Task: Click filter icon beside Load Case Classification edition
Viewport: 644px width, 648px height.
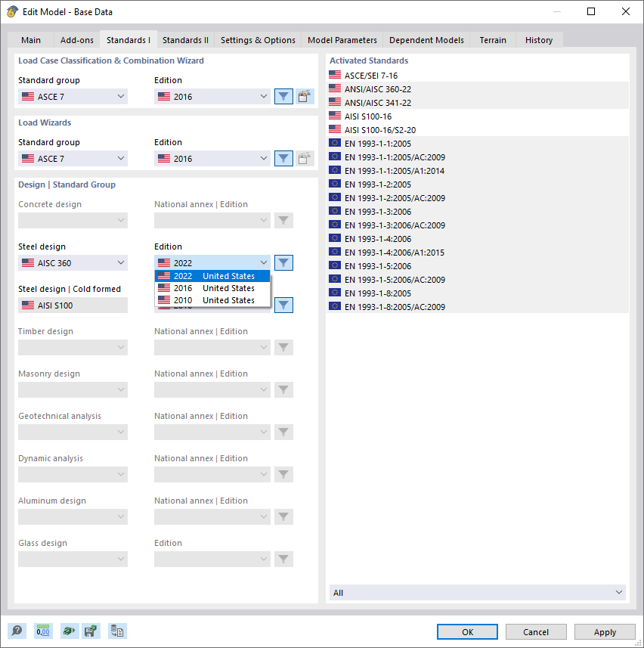Action: (283, 97)
